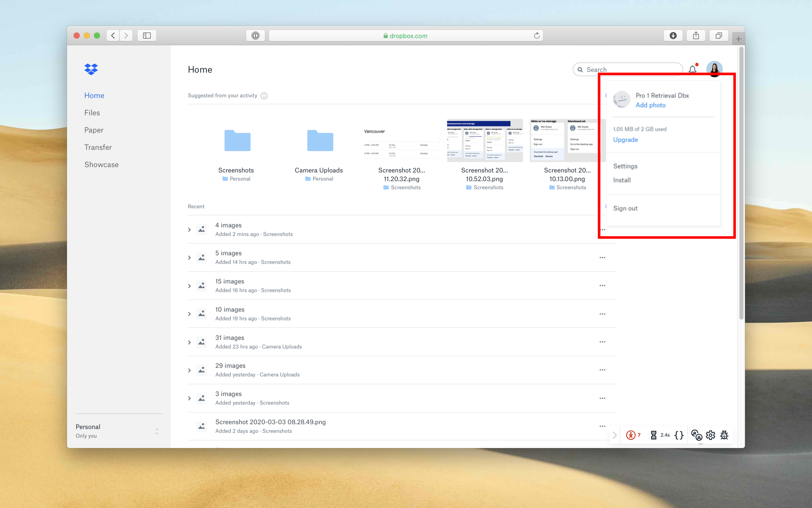The image size is (812, 508).
Task: Expand the 31 images Camera Uploads group
Action: [189, 342]
